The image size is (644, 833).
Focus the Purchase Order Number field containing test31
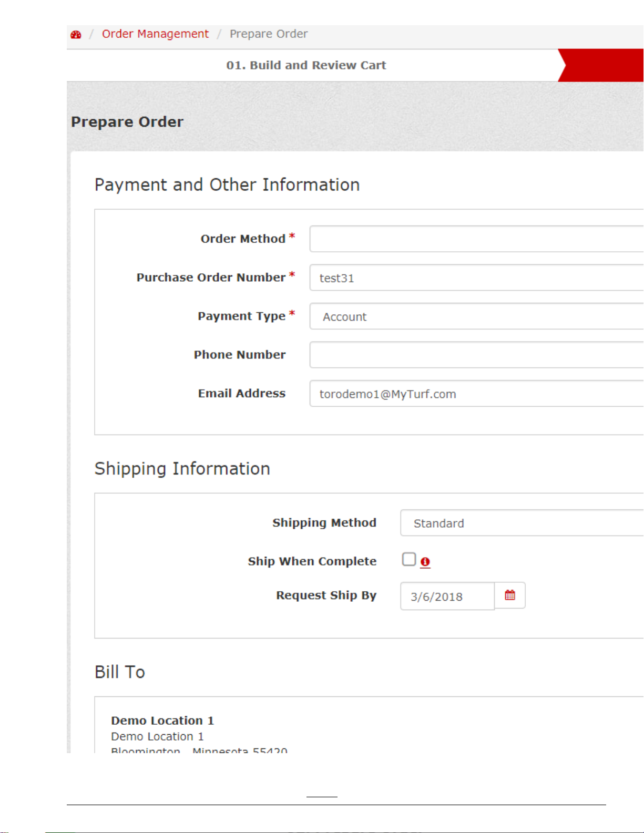click(x=476, y=278)
